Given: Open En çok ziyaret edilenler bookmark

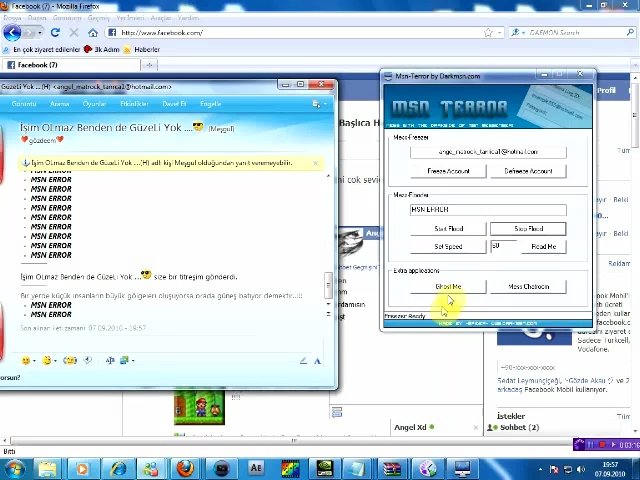Looking at the screenshot, I should tap(41, 49).
